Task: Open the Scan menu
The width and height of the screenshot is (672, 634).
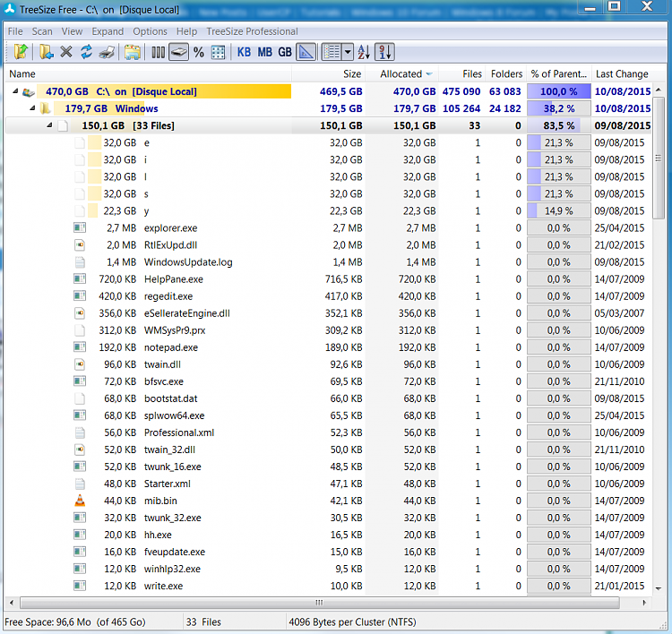Action: 42,31
